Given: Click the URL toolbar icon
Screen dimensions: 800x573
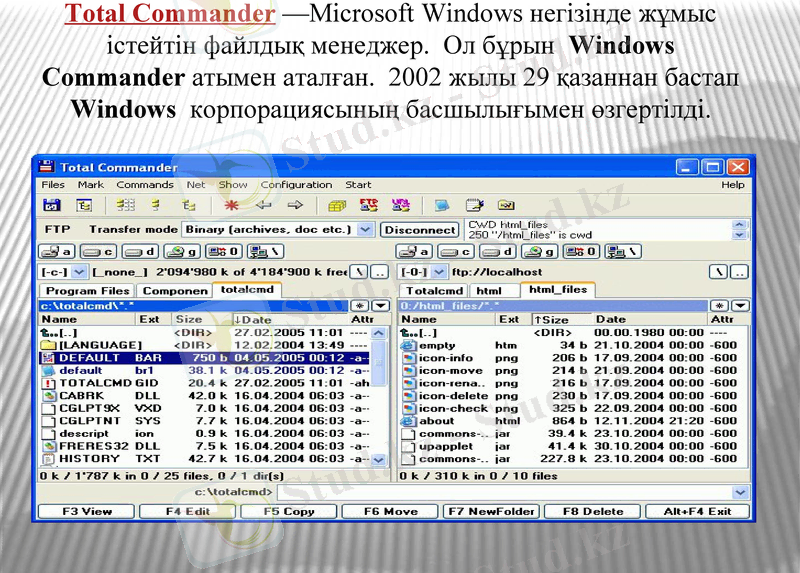Looking at the screenshot, I should point(400,205).
